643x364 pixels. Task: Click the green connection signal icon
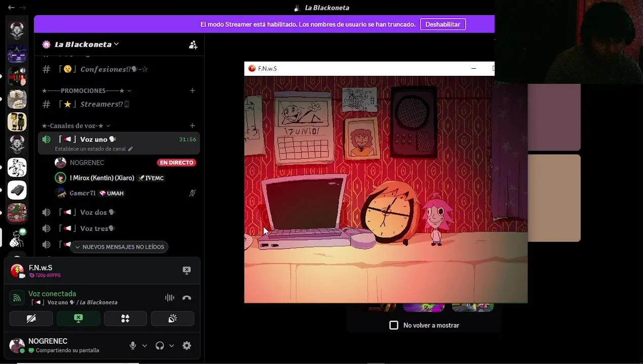pos(17,298)
